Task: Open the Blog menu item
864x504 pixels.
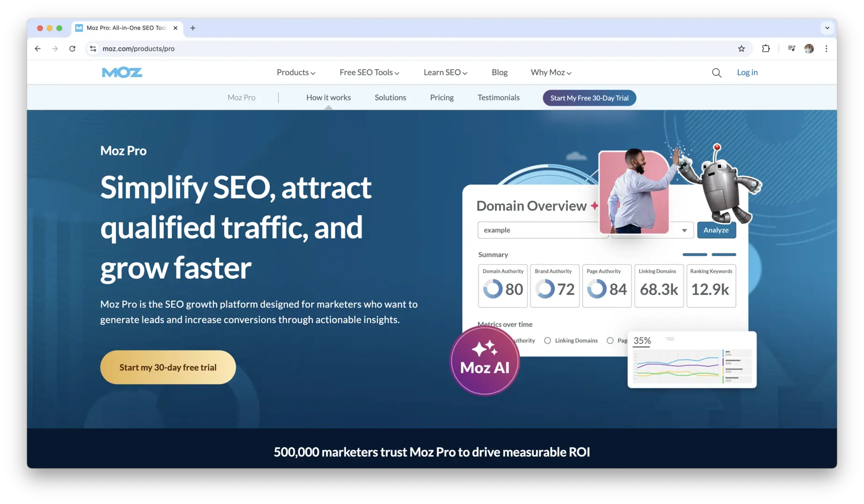Action: [500, 72]
